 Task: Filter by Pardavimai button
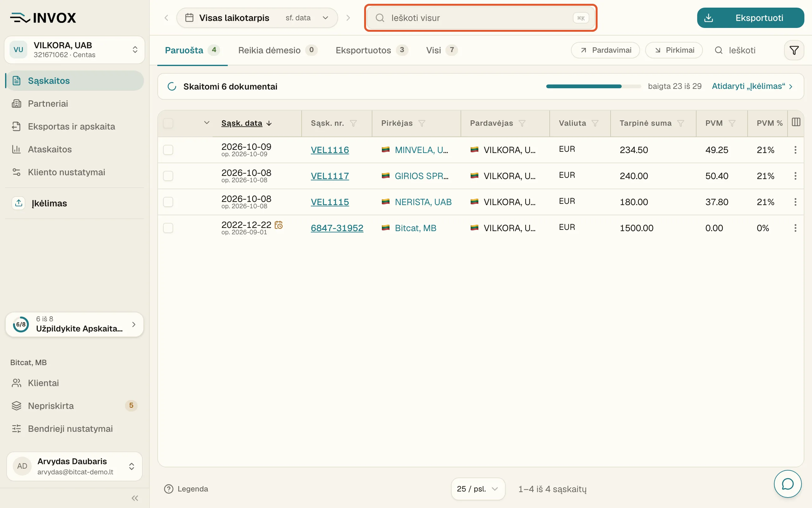[x=605, y=50]
